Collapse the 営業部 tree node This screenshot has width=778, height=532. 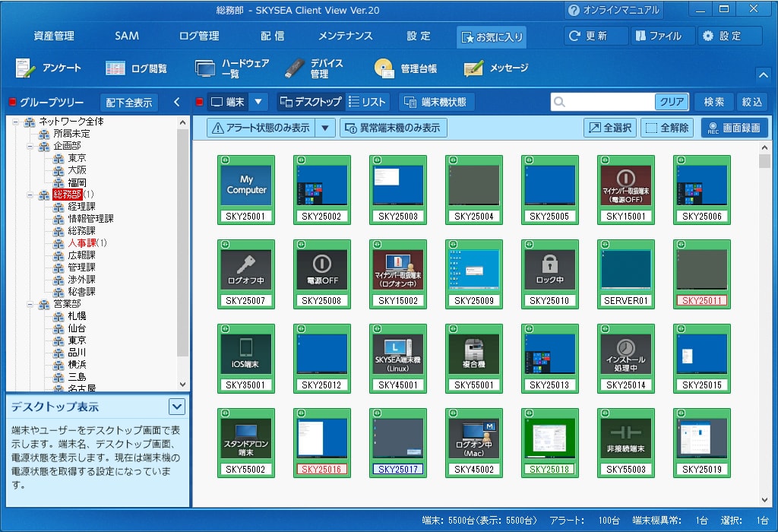tap(30, 304)
